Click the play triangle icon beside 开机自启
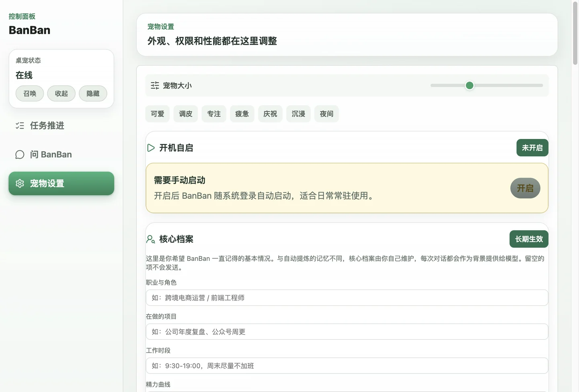579x392 pixels. click(x=151, y=148)
